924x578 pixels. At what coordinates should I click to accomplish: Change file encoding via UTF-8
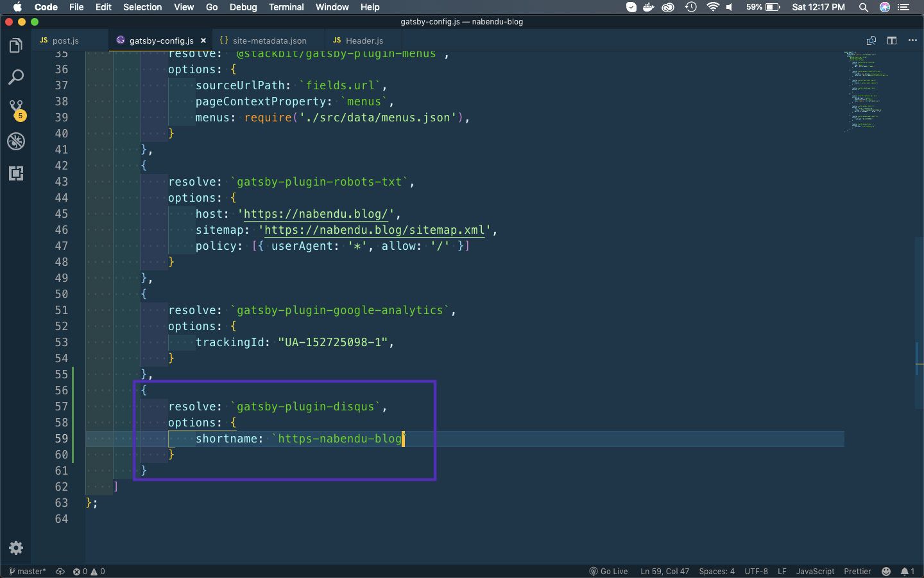coord(756,572)
